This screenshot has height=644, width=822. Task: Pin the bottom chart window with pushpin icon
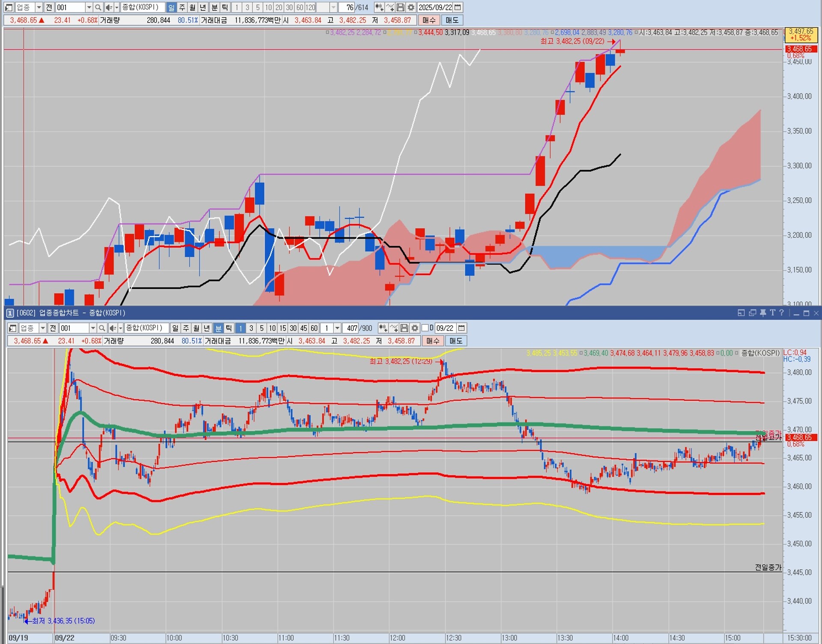click(x=762, y=313)
